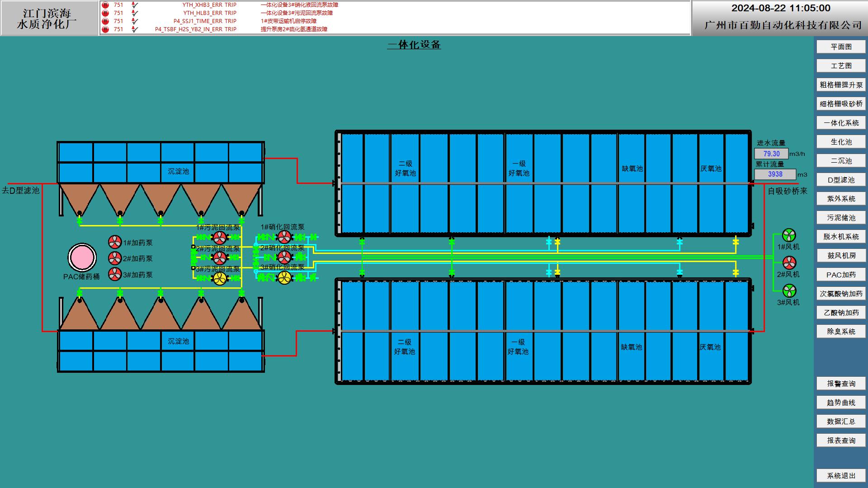View 趋势曲线 trend curves
Image resolution: width=868 pixels, height=488 pixels.
pos(841,403)
